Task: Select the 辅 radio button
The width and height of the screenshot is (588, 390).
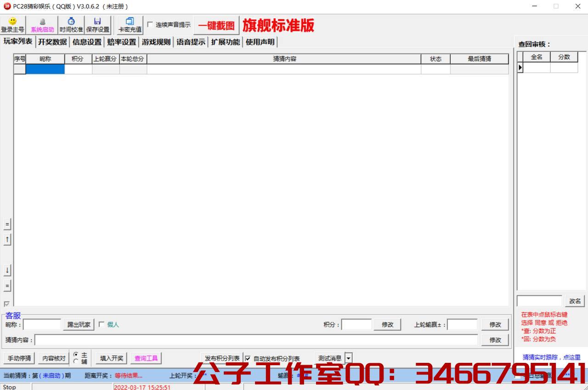Action: [x=76, y=361]
